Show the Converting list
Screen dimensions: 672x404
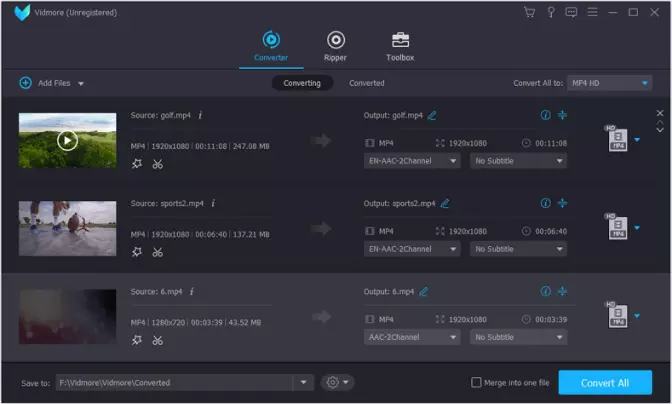pos(302,83)
